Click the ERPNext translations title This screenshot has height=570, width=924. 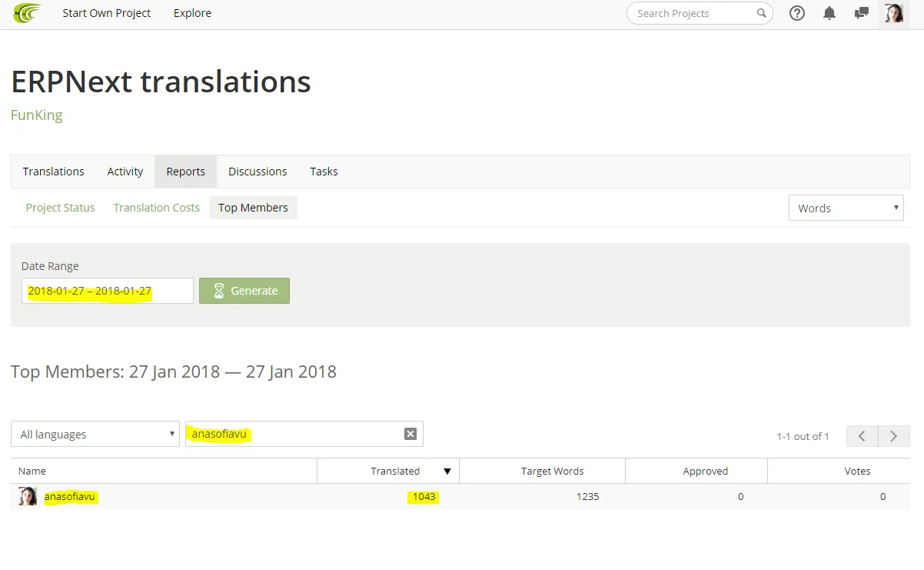(x=161, y=82)
